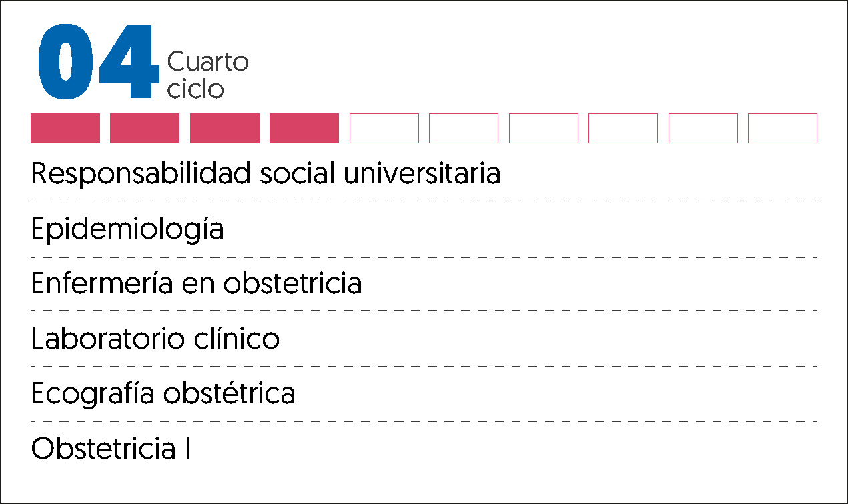Click the third filled red progress block
This screenshot has width=848, height=504.
coord(225,128)
